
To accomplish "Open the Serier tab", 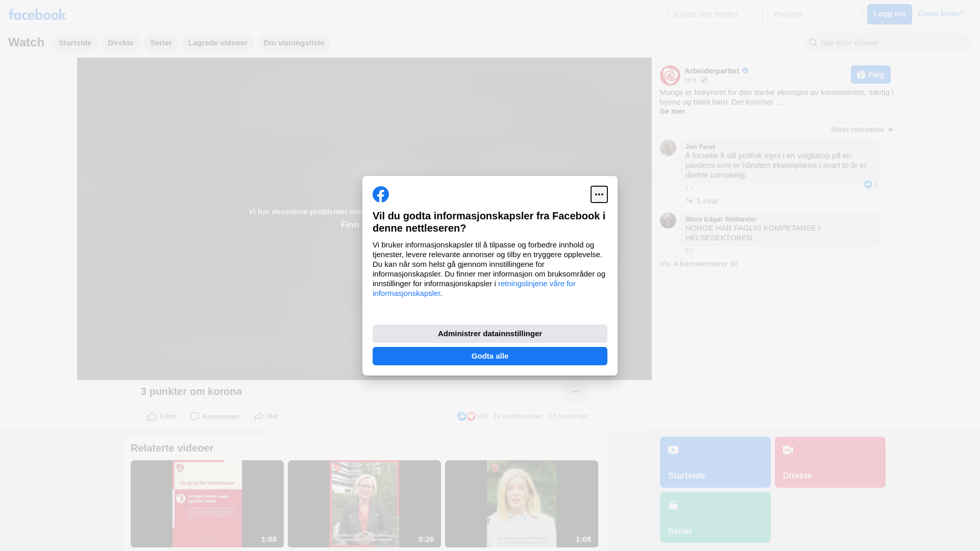I will tap(161, 43).
